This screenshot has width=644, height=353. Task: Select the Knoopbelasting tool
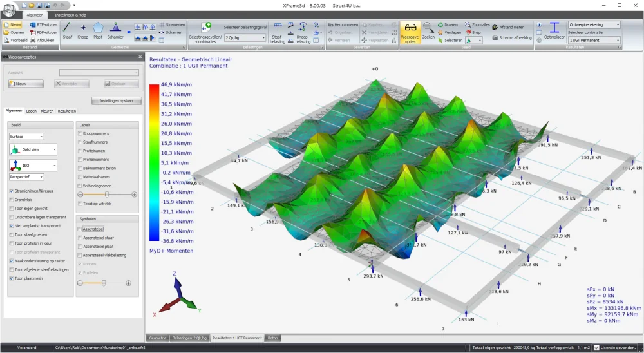pyautogui.click(x=303, y=33)
